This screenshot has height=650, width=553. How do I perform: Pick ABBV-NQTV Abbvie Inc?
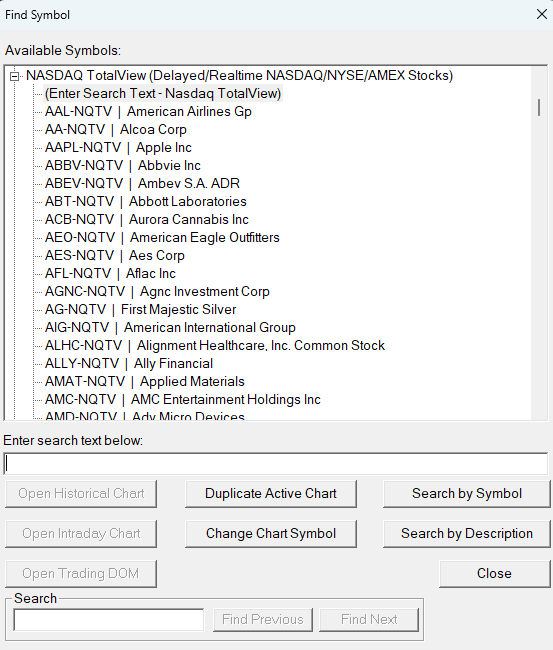pos(123,165)
